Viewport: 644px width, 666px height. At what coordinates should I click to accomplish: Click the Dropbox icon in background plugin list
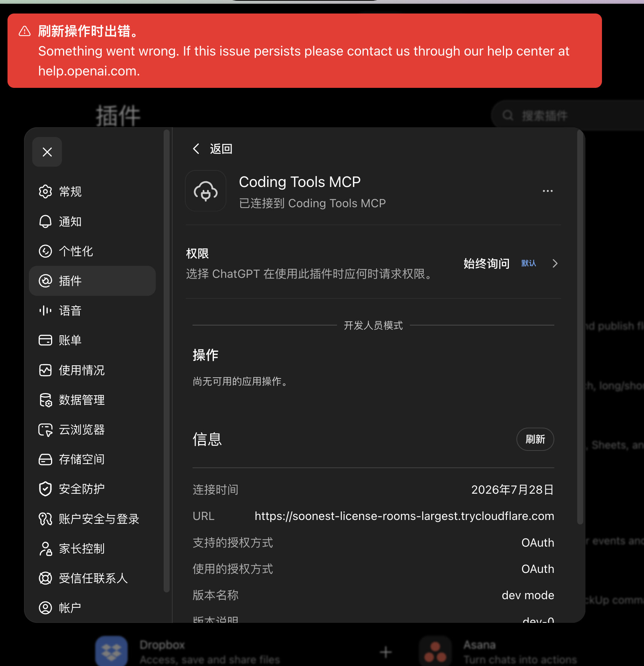coord(111,651)
